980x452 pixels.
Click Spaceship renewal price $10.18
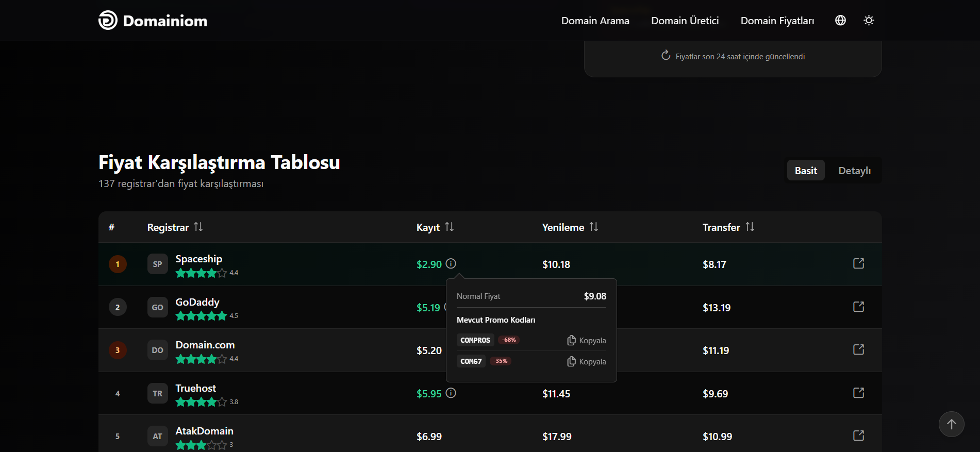coord(556,264)
